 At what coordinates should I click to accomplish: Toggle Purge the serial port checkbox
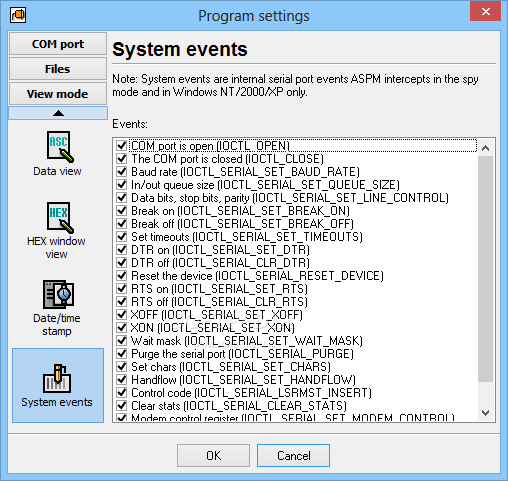(122, 354)
